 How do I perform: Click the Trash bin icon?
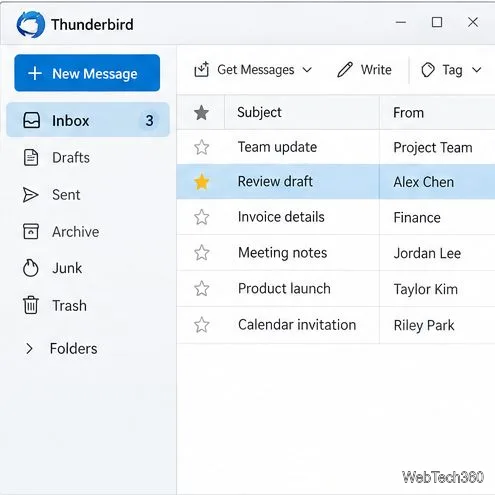click(31, 305)
